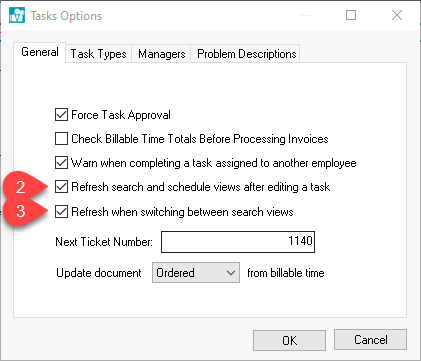This screenshot has width=421, height=361.
Task: Close the Tasks Options dialog
Action: click(397, 15)
